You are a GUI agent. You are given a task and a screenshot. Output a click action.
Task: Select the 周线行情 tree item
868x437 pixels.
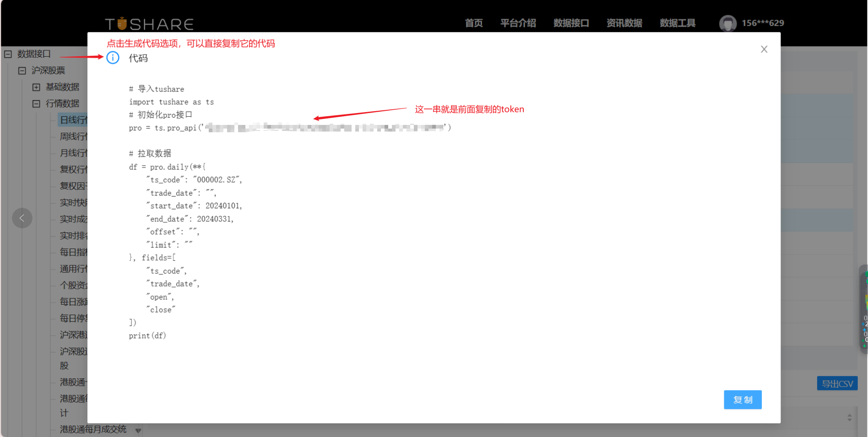tap(73, 136)
